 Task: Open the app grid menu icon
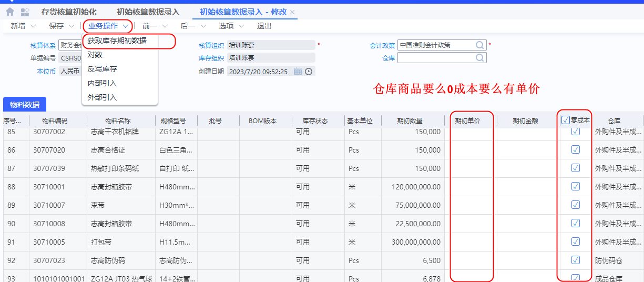[x=25, y=12]
